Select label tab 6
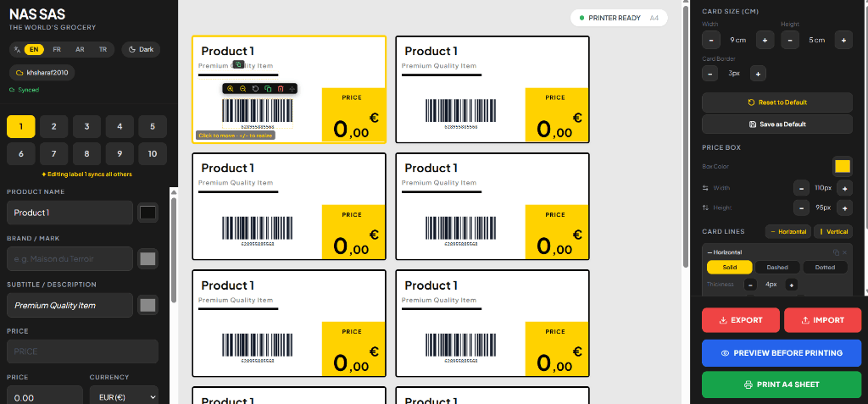Viewport: 868px width, 404px height. (21, 154)
